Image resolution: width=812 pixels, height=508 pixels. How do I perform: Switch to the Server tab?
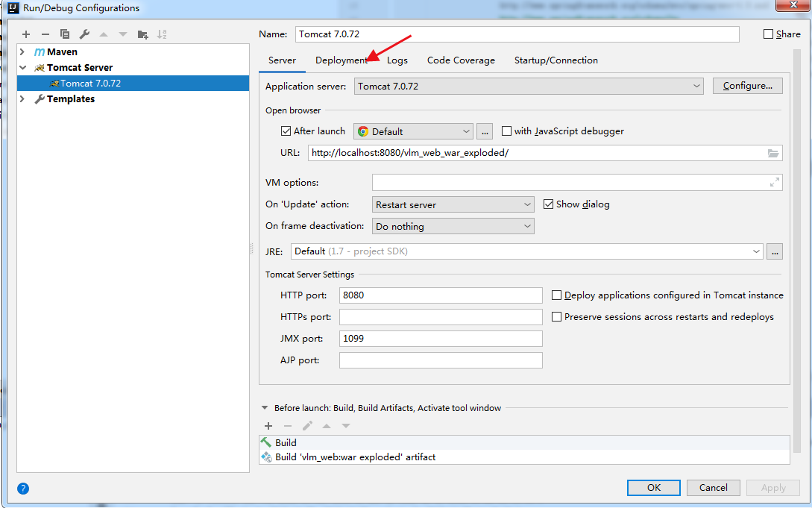coord(283,60)
